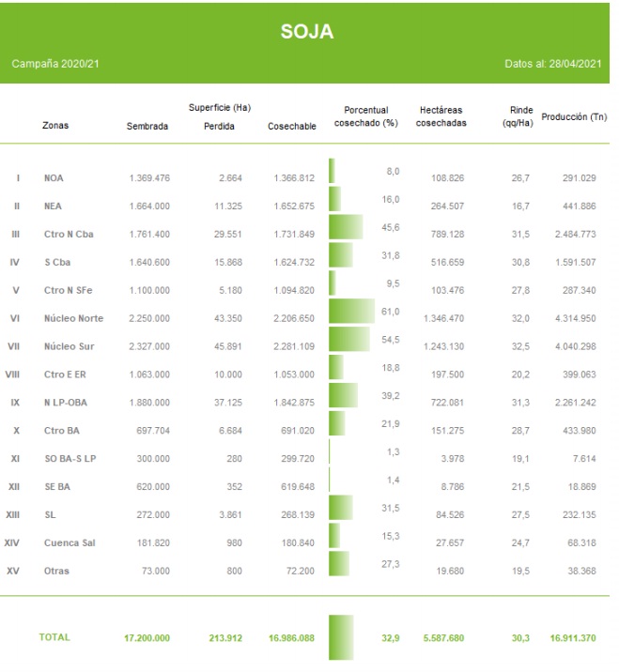Click the TOTAL harvest percentage bar
619x672 pixels.
(341, 637)
